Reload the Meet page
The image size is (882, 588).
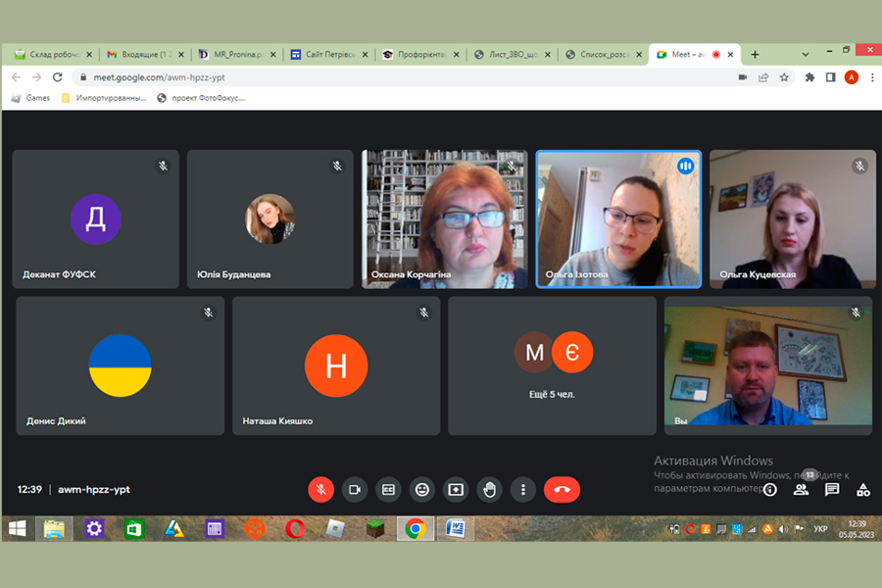click(58, 77)
